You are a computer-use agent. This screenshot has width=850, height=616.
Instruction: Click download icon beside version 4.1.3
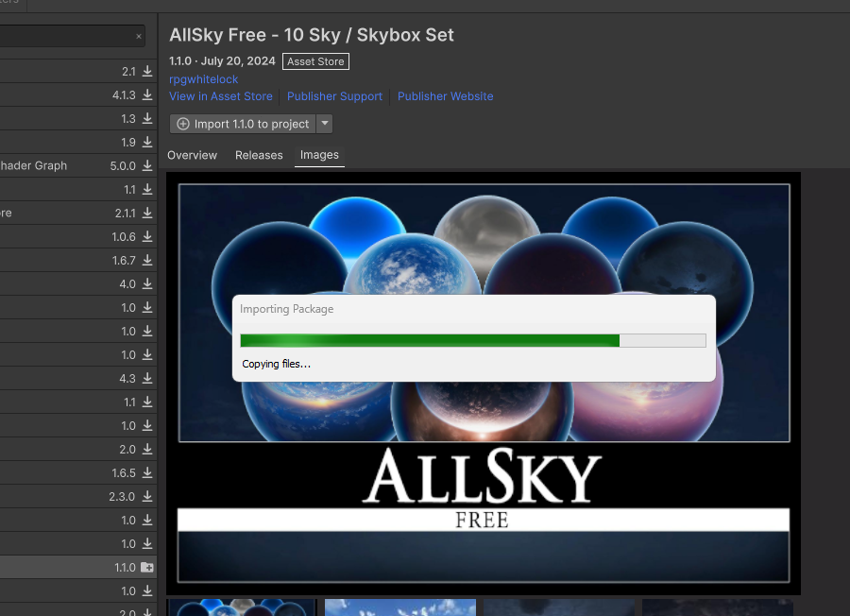pyautogui.click(x=147, y=94)
